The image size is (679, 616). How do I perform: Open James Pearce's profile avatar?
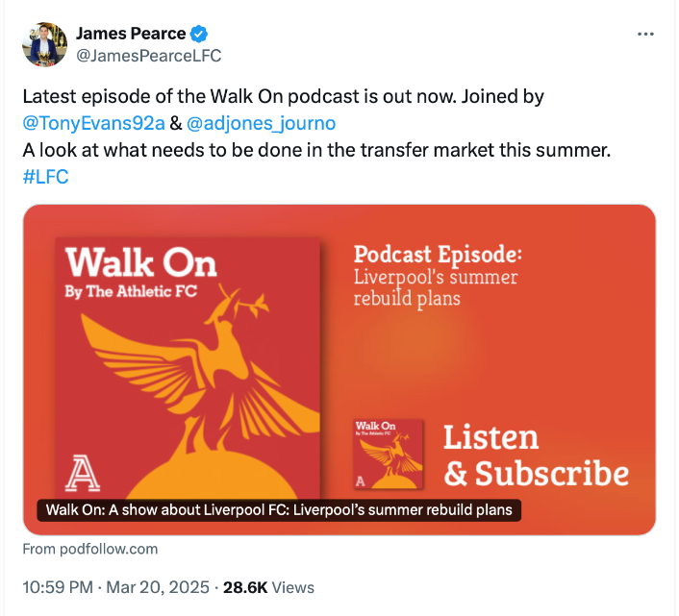point(44,44)
